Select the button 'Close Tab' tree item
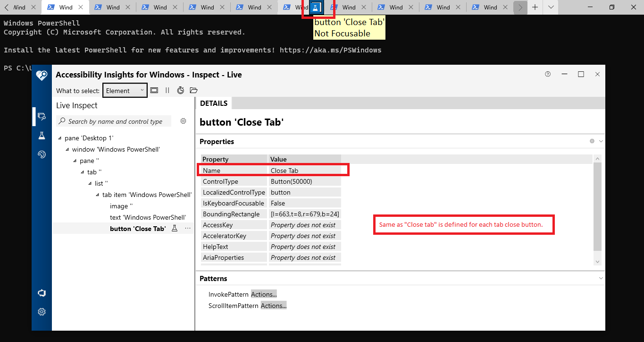Image resolution: width=644 pixels, height=342 pixels. pyautogui.click(x=138, y=229)
